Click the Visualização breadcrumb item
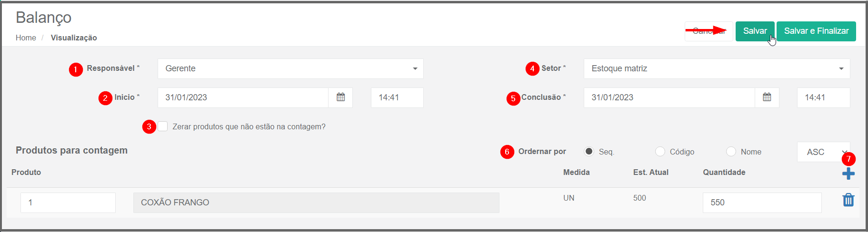Viewport: 868px width, 232px height. 74,38
